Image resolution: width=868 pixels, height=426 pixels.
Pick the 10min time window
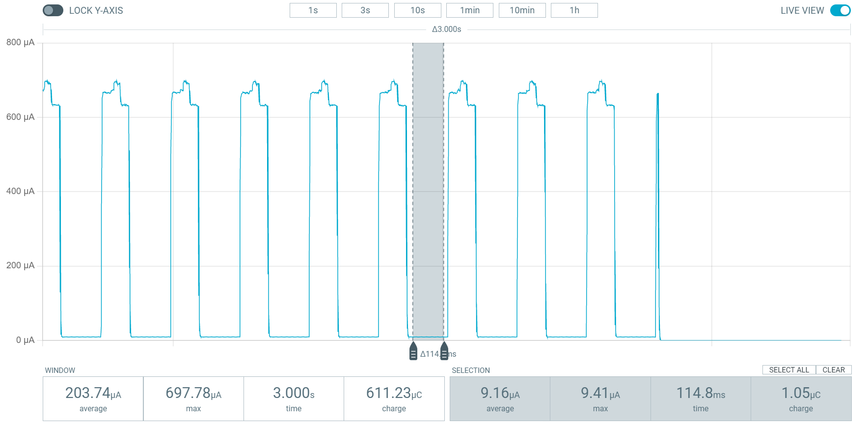point(522,10)
